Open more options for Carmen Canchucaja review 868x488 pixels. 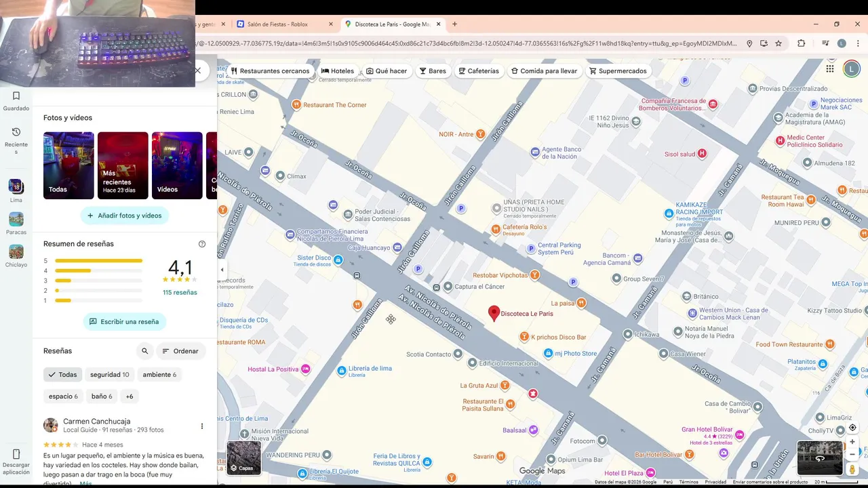tap(201, 426)
